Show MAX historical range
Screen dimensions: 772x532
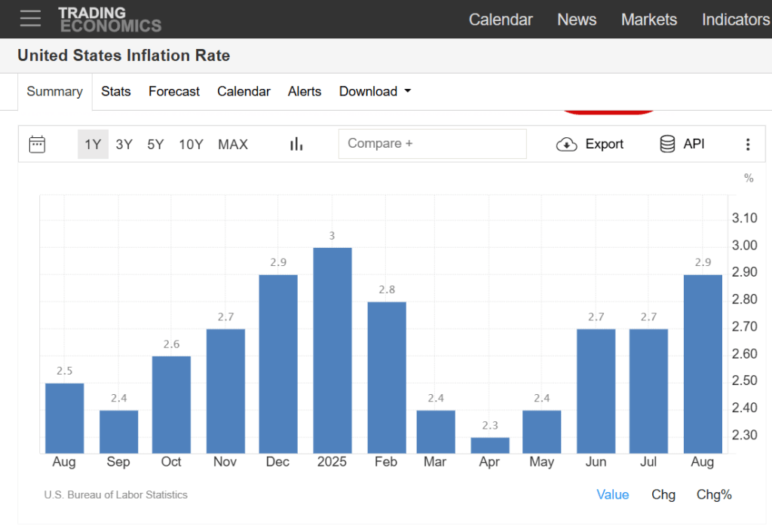pyautogui.click(x=233, y=144)
